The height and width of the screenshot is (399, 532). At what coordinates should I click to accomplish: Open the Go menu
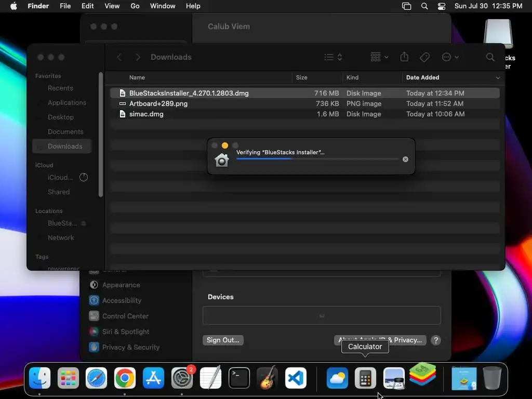pyautogui.click(x=135, y=6)
